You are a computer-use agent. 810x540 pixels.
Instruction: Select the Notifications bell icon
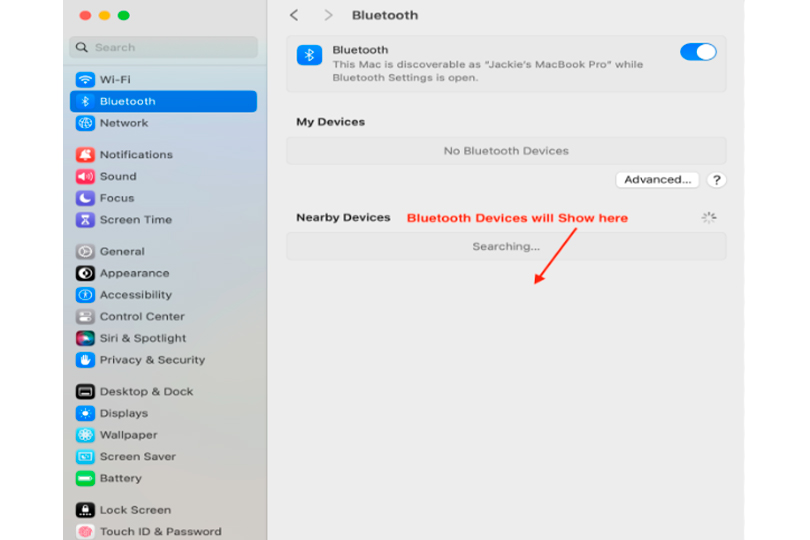pyautogui.click(x=85, y=155)
